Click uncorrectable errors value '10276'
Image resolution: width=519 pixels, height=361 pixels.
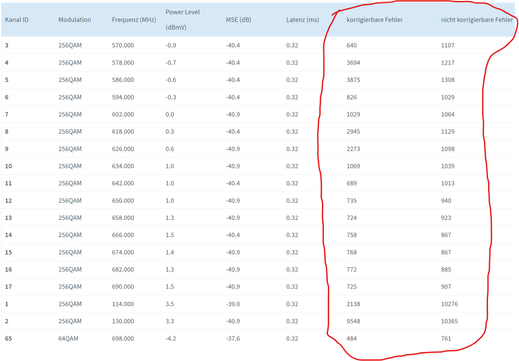pyautogui.click(x=449, y=304)
